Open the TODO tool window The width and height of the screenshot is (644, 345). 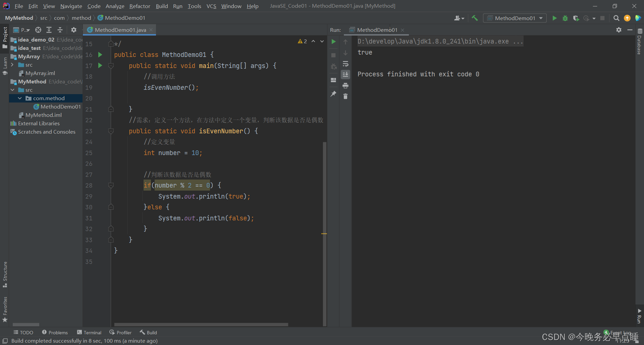point(23,332)
